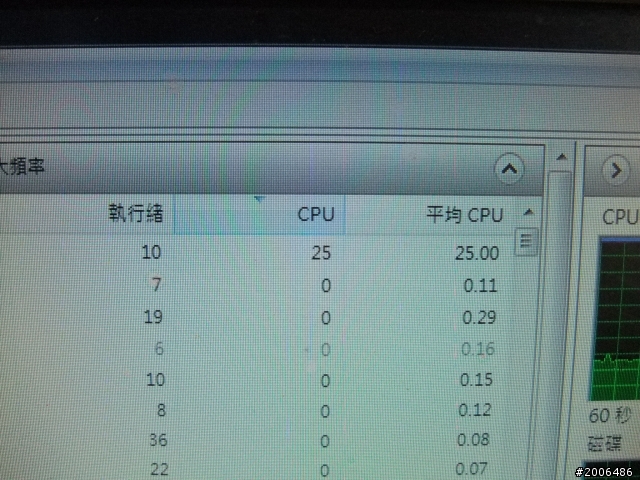Collapse the CPU processes section chevron
The image size is (640, 480).
coord(509,168)
